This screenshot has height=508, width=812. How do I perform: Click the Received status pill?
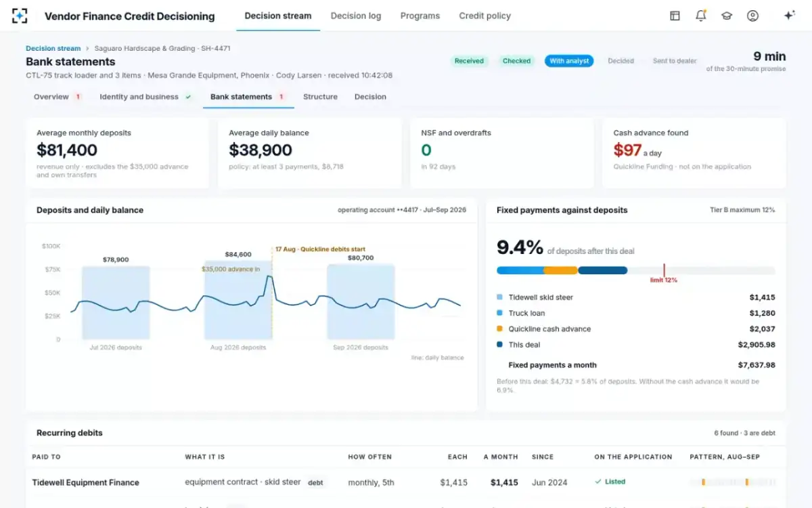coord(469,61)
